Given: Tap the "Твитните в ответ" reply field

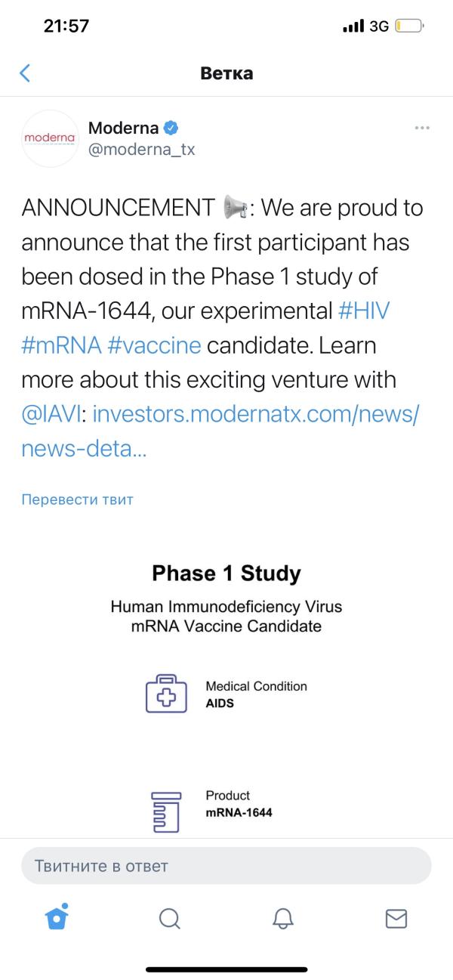Looking at the screenshot, I should coord(226,866).
